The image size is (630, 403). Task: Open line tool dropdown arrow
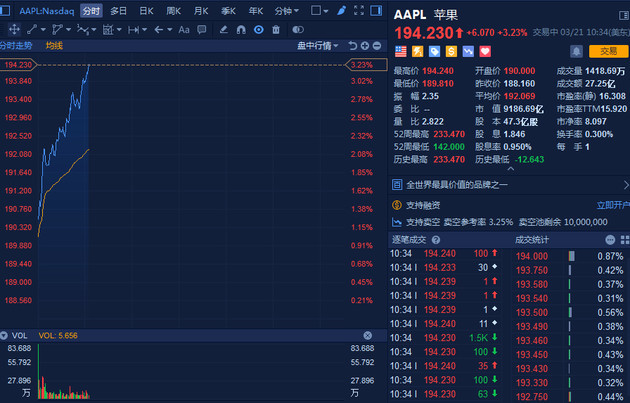point(43,30)
